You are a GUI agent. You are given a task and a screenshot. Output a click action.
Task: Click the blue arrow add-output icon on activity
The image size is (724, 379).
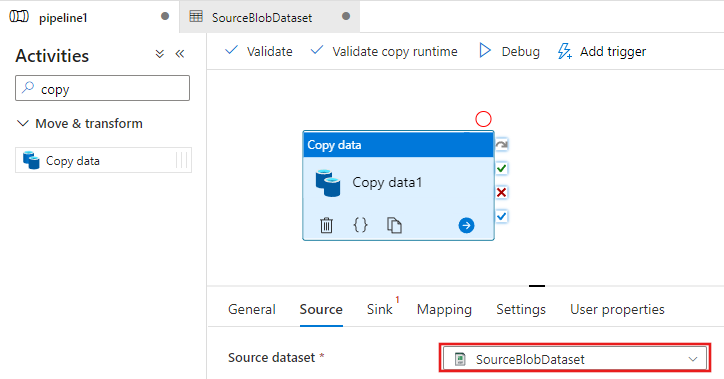466,225
